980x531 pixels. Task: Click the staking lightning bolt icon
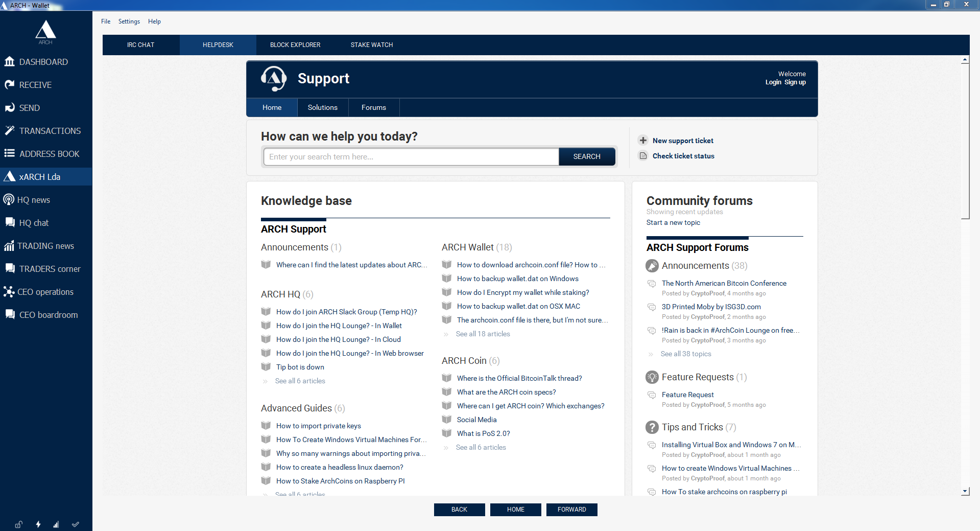coord(38,524)
